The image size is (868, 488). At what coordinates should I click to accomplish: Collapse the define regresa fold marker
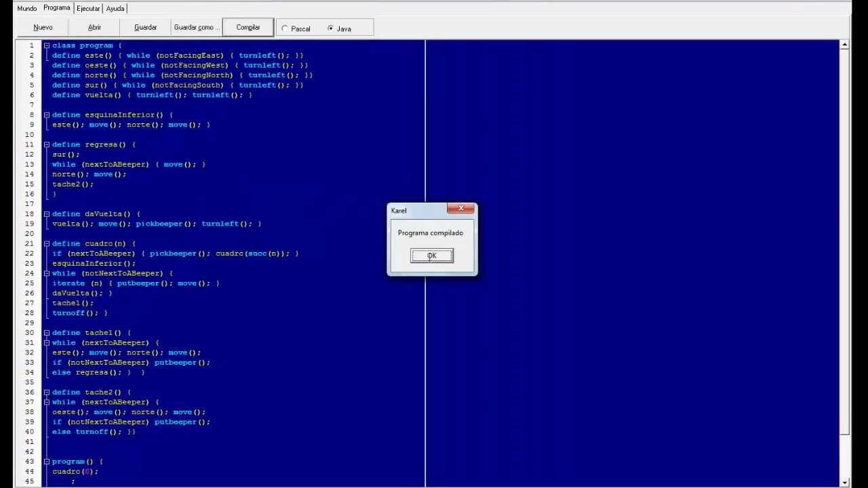[47, 145]
